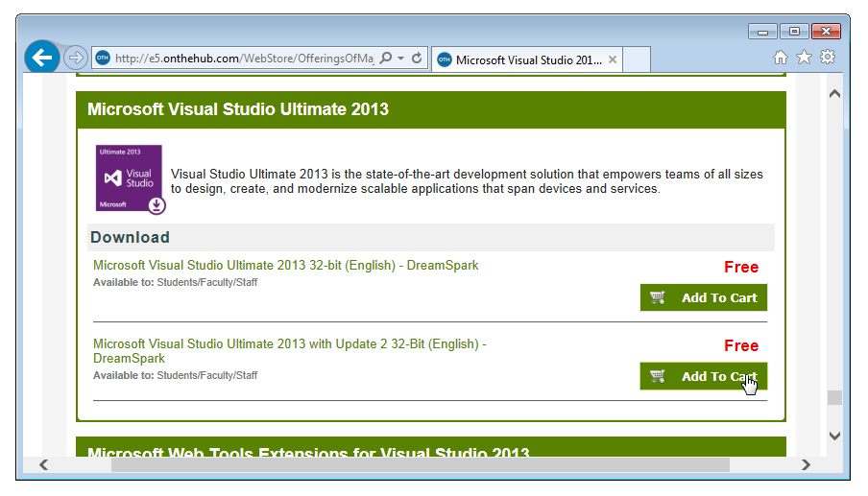Click the up arrow of vertical scrollbar
868x496 pixels.
[834, 94]
